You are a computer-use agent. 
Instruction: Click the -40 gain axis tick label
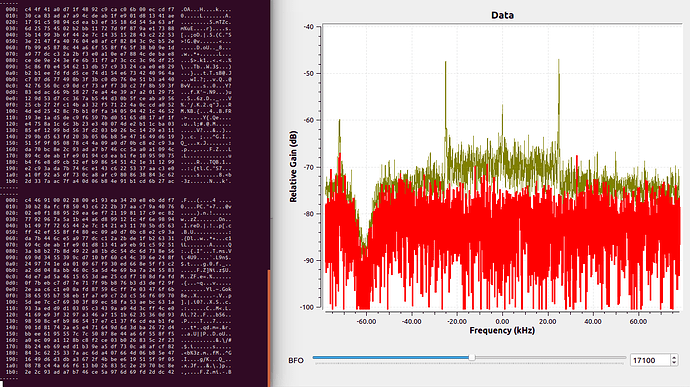tap(308, 27)
